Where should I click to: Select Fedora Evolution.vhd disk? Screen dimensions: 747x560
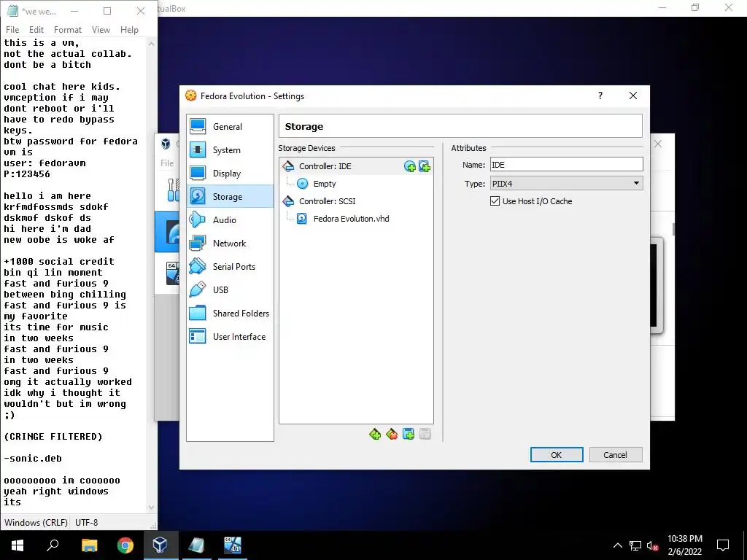coord(351,219)
